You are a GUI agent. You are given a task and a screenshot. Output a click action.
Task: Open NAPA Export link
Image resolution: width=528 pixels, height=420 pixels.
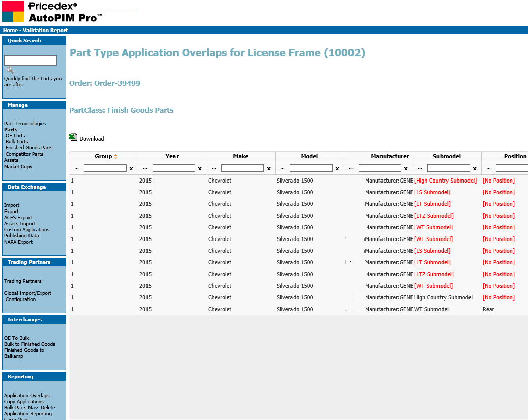click(x=18, y=242)
